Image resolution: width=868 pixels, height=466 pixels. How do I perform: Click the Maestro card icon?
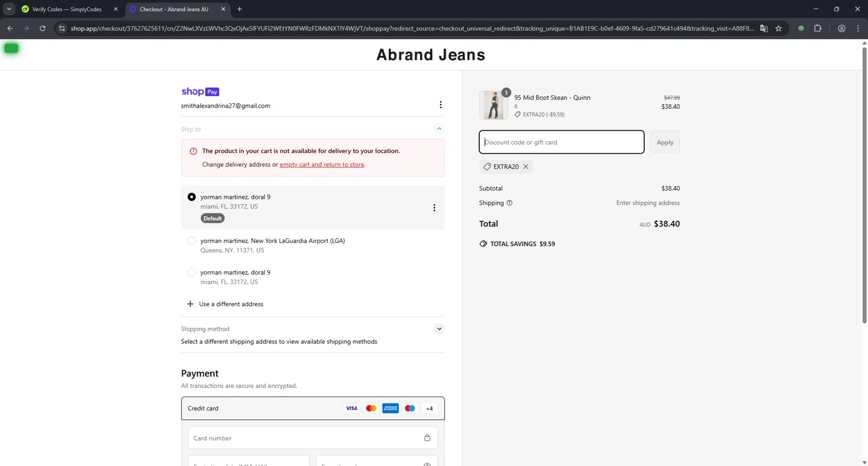pos(410,408)
